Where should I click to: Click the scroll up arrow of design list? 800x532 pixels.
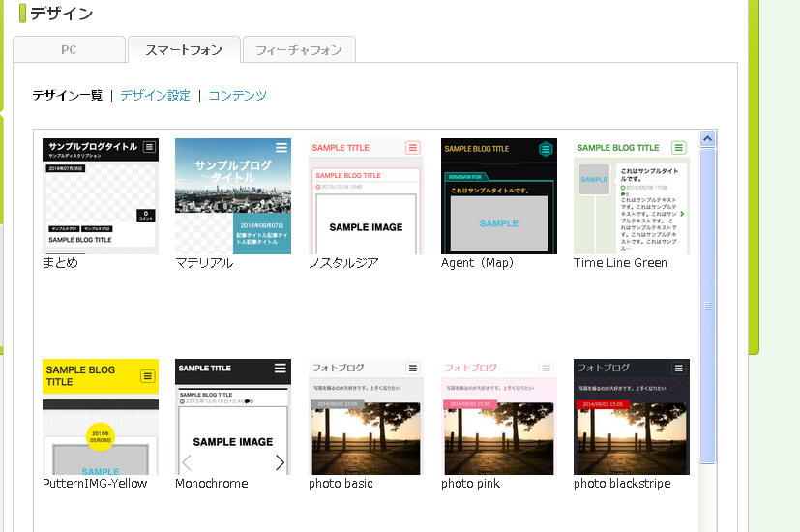coord(708,138)
